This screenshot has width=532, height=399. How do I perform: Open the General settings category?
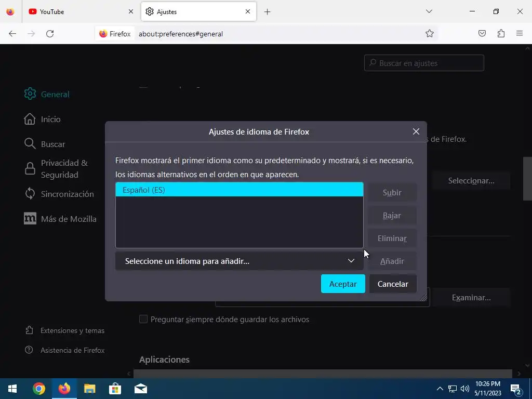[47, 94]
